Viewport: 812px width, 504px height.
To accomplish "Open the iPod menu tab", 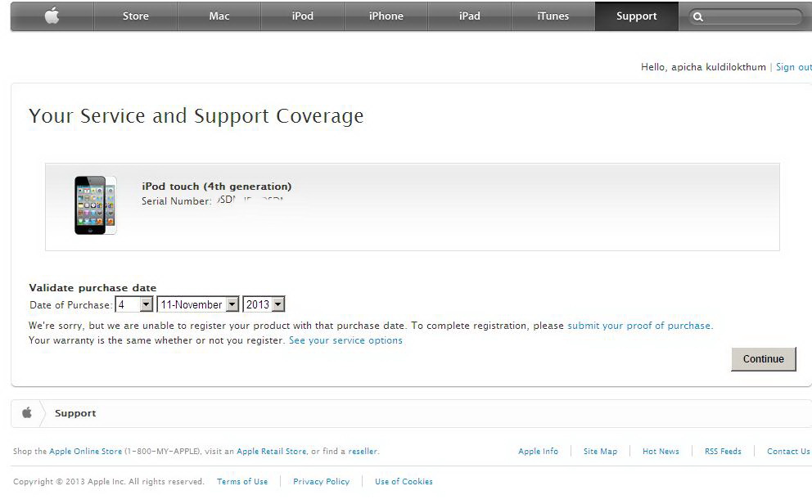I will (x=302, y=16).
